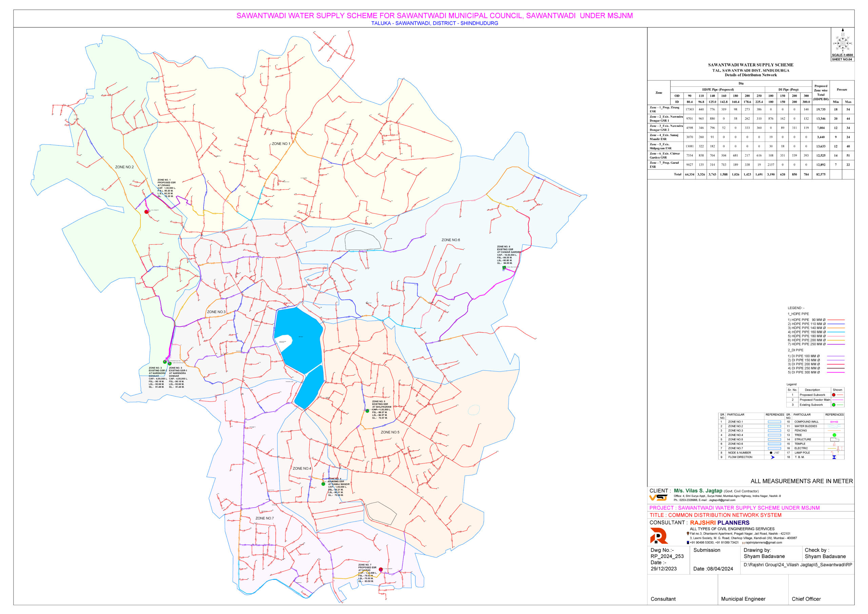Click the Zone 1 total value 19,735

[x=821, y=109]
